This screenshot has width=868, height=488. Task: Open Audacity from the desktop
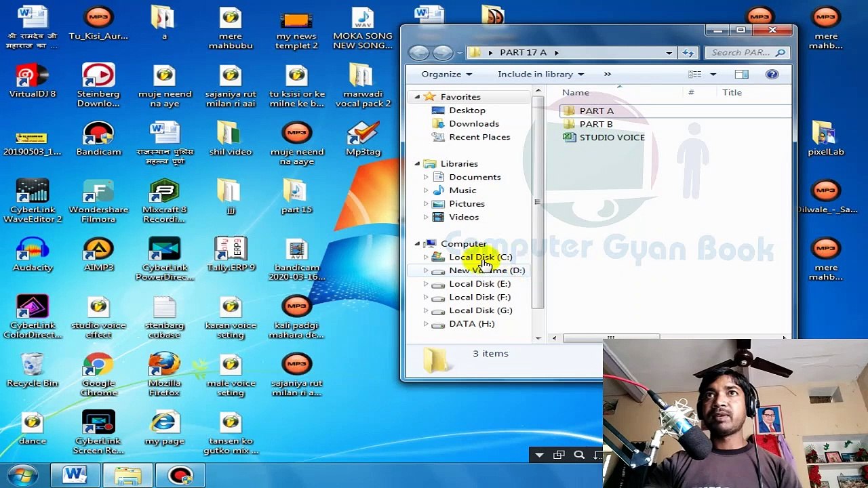33,255
